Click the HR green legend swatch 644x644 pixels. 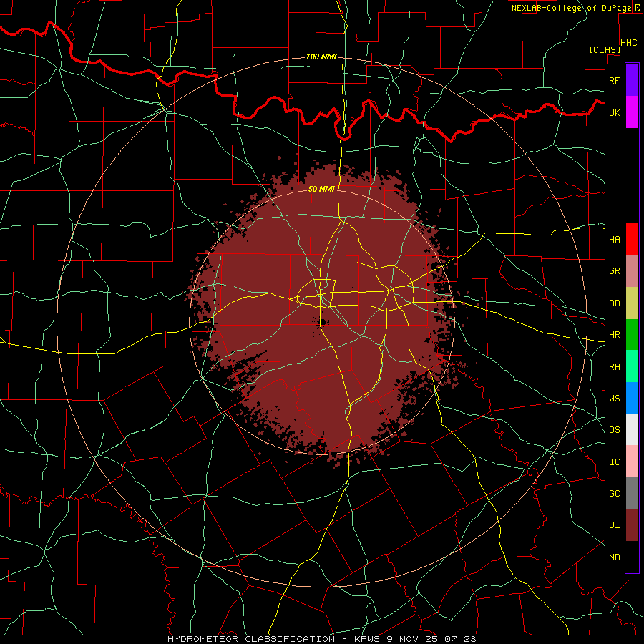[x=632, y=334]
